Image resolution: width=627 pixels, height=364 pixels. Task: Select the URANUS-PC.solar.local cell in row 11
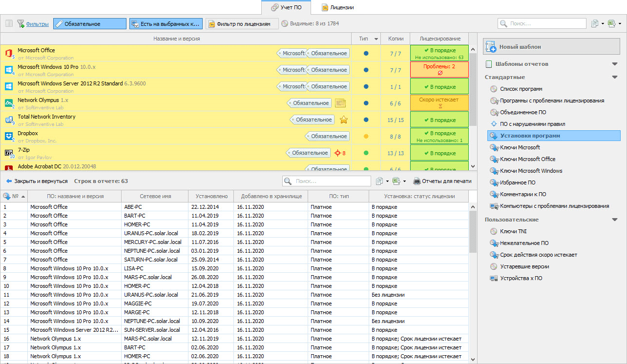click(155, 295)
